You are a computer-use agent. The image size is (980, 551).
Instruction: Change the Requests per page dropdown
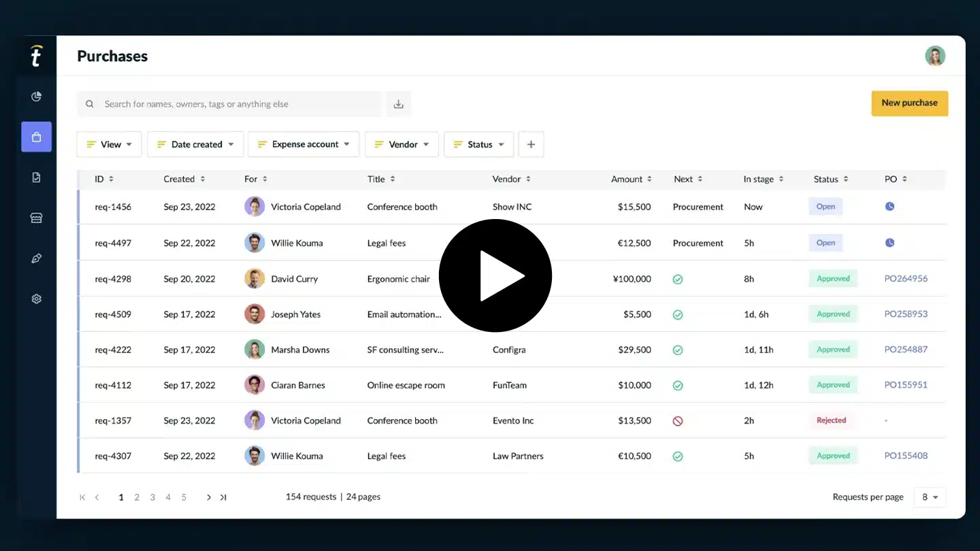coord(930,497)
